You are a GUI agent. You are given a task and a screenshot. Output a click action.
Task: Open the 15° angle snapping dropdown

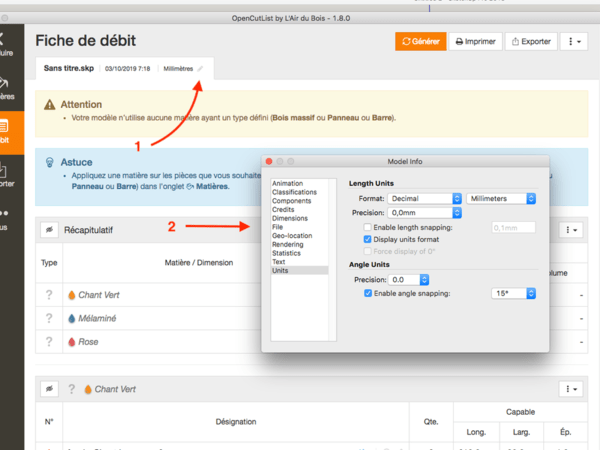coord(513,293)
